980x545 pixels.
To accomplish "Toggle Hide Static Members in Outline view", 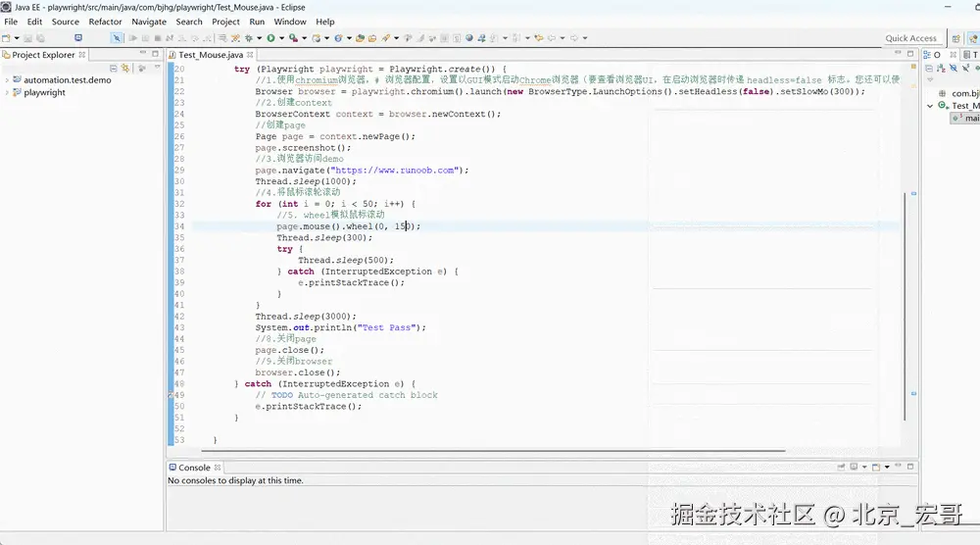I will 965,69.
